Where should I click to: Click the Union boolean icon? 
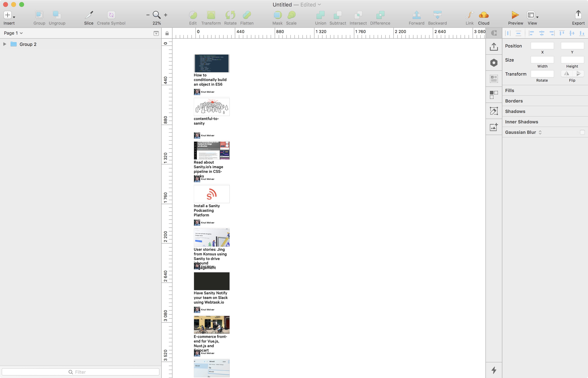[x=320, y=15]
